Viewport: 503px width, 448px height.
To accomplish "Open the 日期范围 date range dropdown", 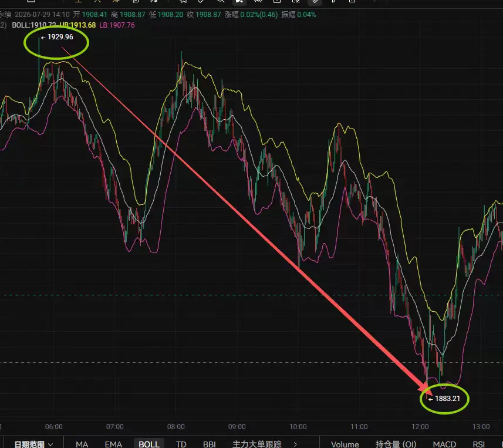I will (33, 444).
